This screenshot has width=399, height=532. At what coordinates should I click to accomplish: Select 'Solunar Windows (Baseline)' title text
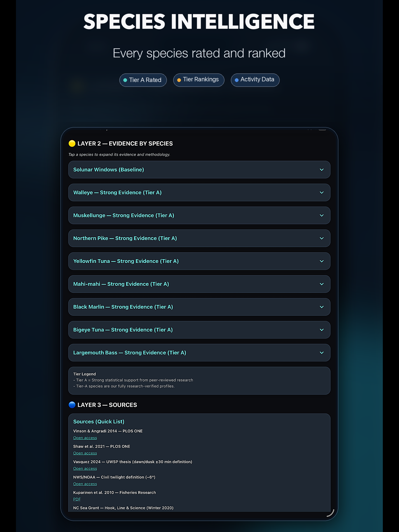tap(109, 170)
